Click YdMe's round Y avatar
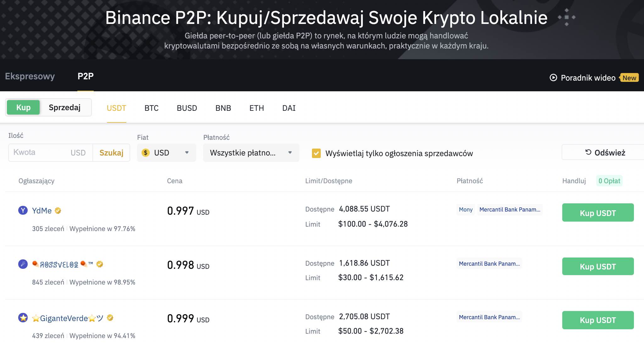Viewport: 644px width, 345px height. point(23,210)
